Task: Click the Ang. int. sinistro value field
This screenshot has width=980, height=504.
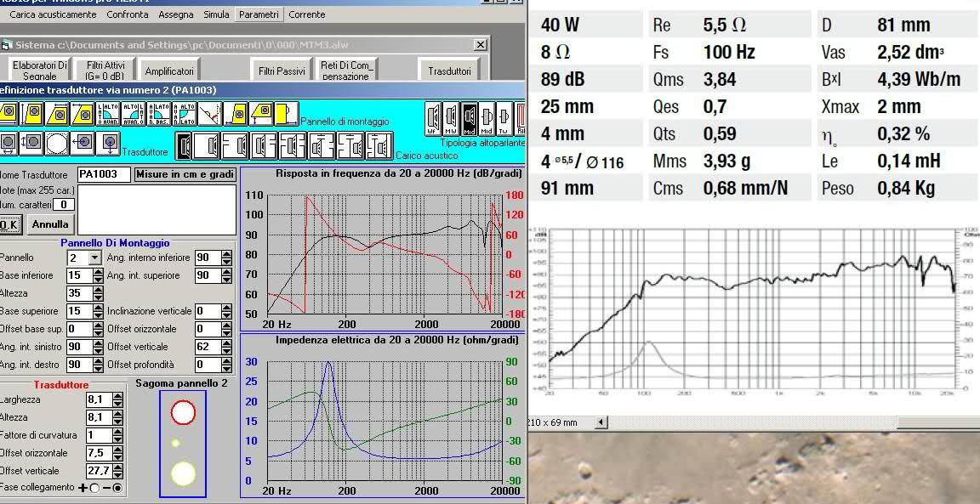Action: point(80,347)
